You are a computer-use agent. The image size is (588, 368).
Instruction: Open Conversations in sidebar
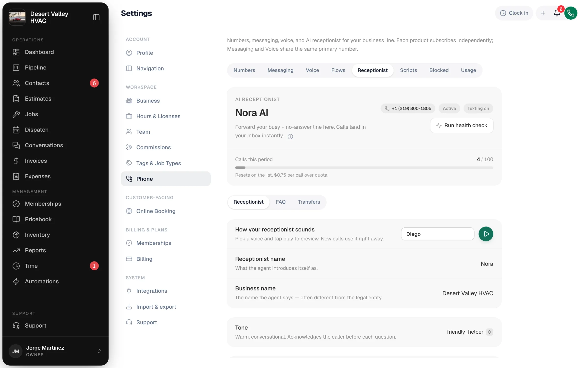[55, 145]
